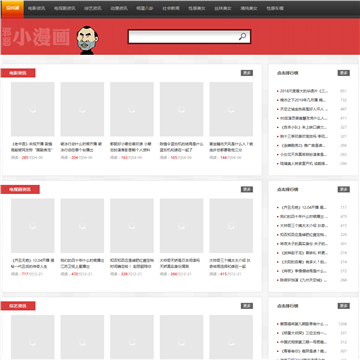Click the red 电视剧资讯 section heading
The image size is (360, 360).
(20, 189)
